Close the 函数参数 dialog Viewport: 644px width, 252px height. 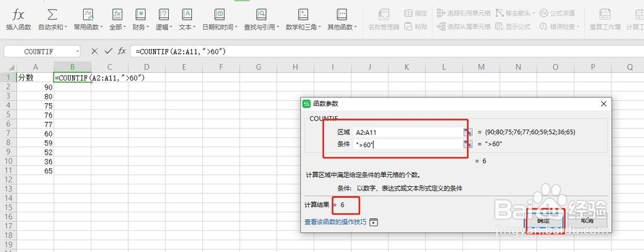(603, 104)
